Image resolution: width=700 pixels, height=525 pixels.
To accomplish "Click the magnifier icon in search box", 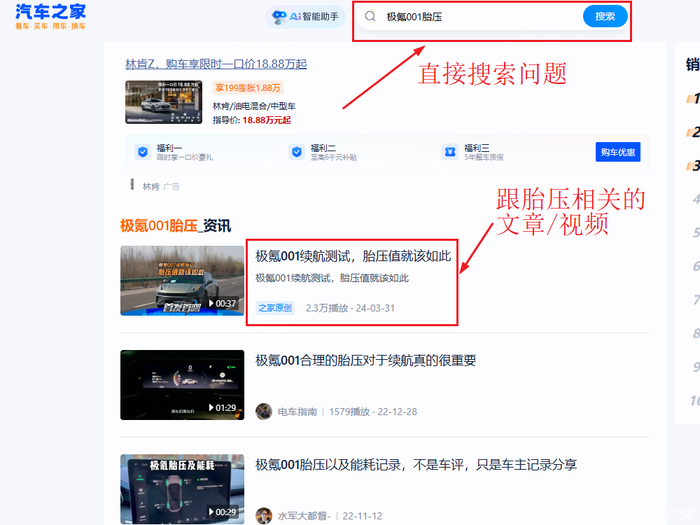I will tap(371, 17).
